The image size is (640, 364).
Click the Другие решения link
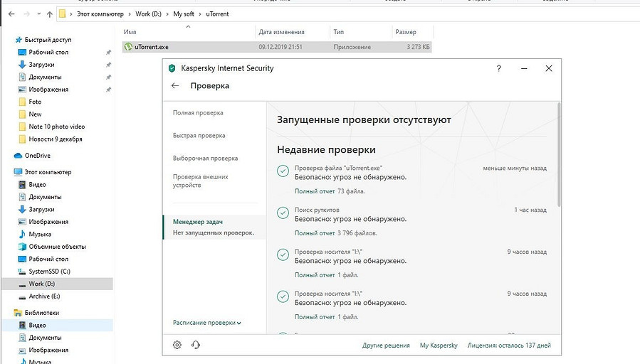click(386, 346)
